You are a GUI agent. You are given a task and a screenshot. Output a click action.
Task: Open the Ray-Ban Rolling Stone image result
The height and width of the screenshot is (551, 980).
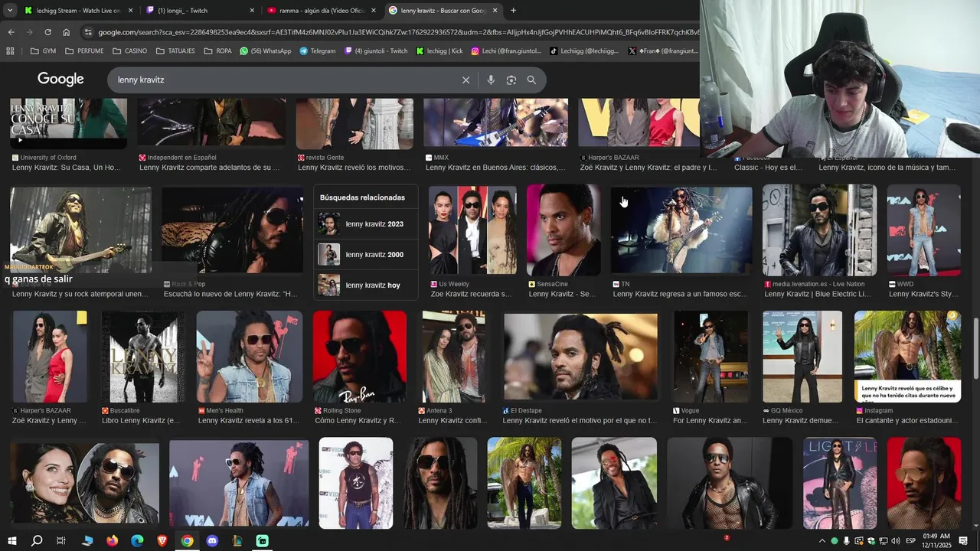coord(360,357)
